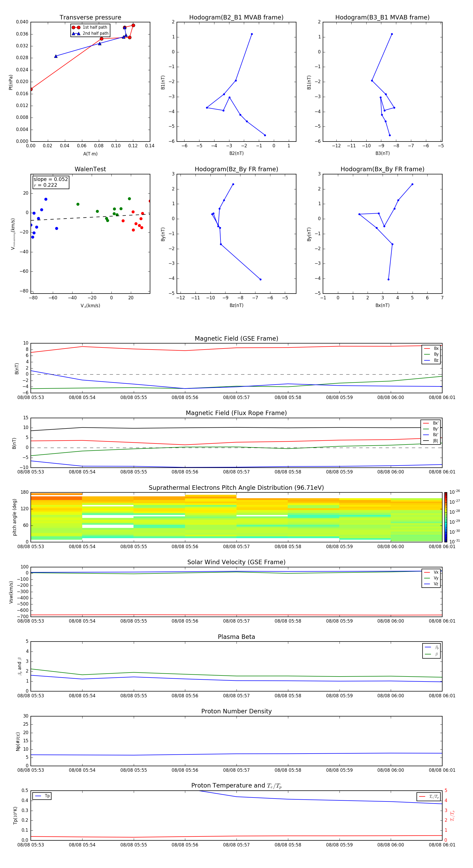Click the 'A(T·m)' x-axis label
This screenshot has height=868, width=473.
pos(90,154)
